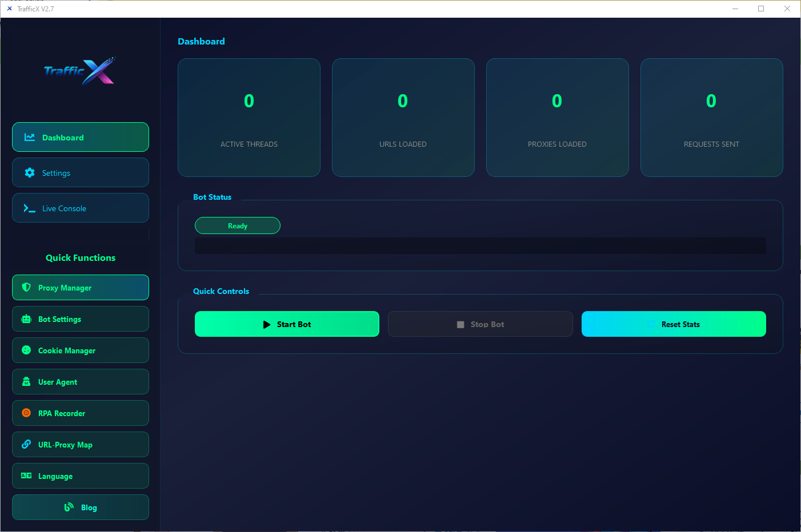Click the TrafficX logo in sidebar
Screen dimensions: 801x532
pyautogui.click(x=80, y=71)
